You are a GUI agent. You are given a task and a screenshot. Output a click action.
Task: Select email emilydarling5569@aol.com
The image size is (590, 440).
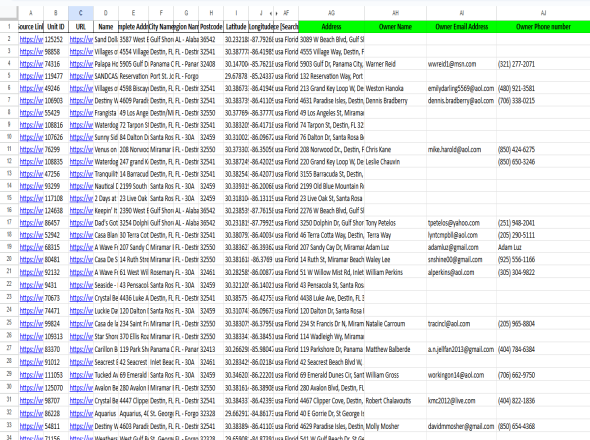(462, 88)
